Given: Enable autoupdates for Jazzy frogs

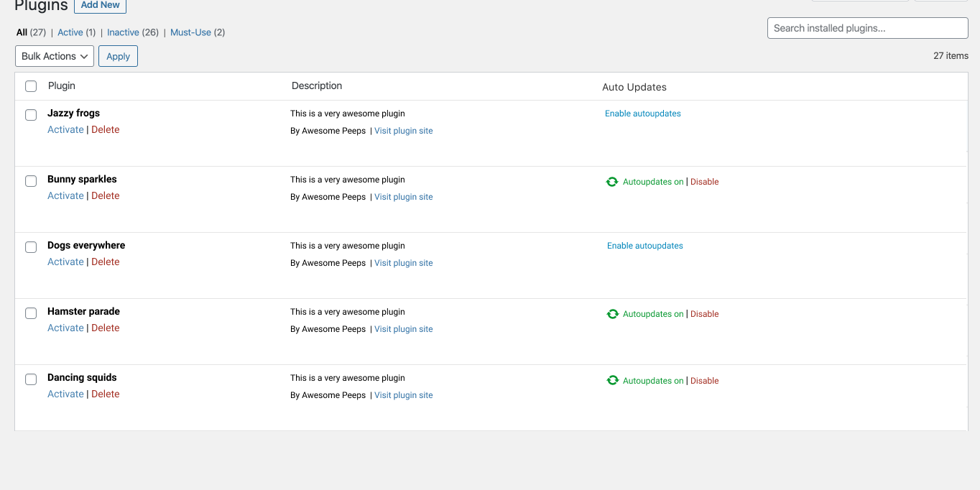Looking at the screenshot, I should point(643,114).
